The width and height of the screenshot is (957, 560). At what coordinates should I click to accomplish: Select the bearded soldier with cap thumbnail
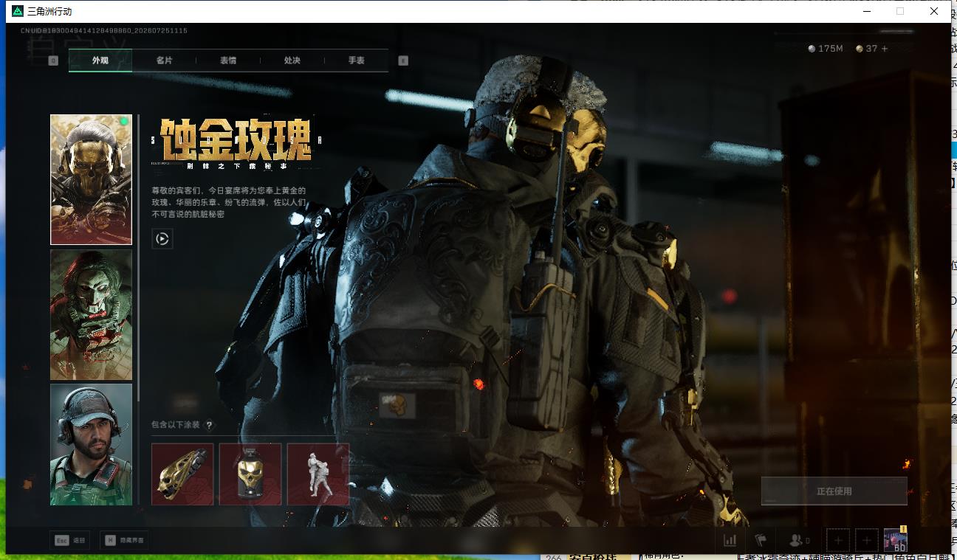pos(91,444)
